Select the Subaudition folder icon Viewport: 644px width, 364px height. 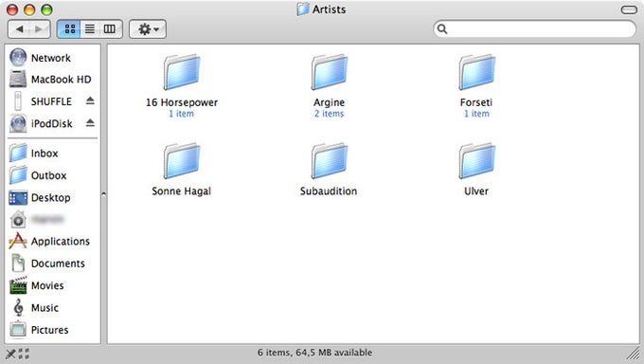329,161
